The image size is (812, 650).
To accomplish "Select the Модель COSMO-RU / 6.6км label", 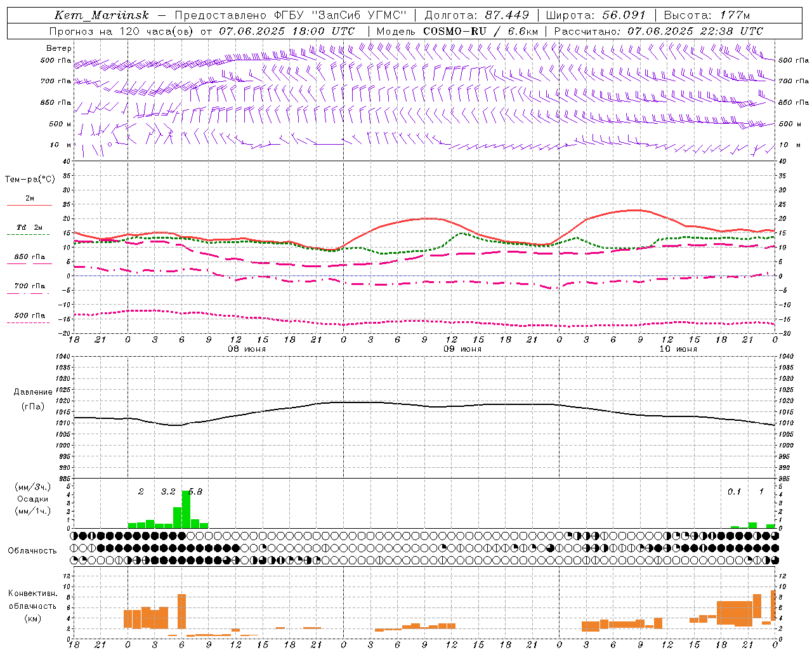I will pos(457,31).
